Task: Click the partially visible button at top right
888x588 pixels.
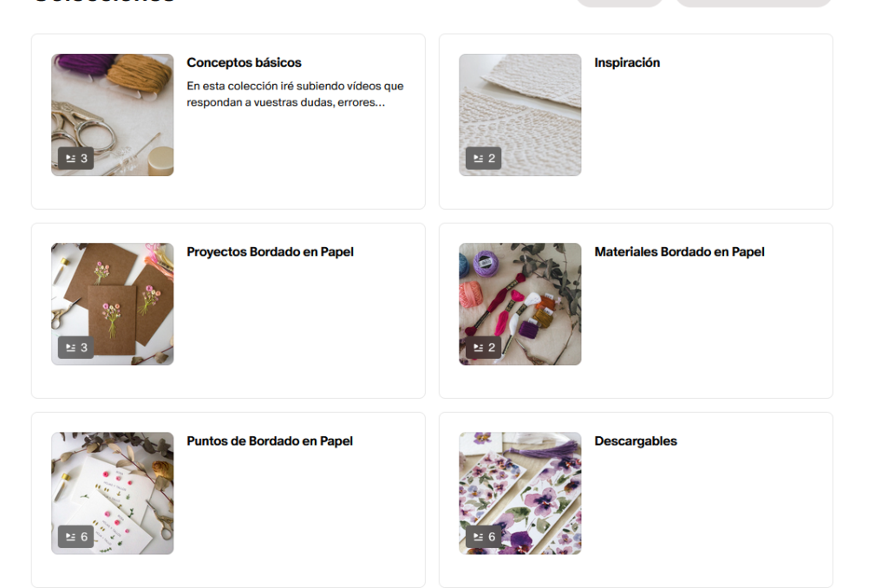Action: click(x=754, y=3)
